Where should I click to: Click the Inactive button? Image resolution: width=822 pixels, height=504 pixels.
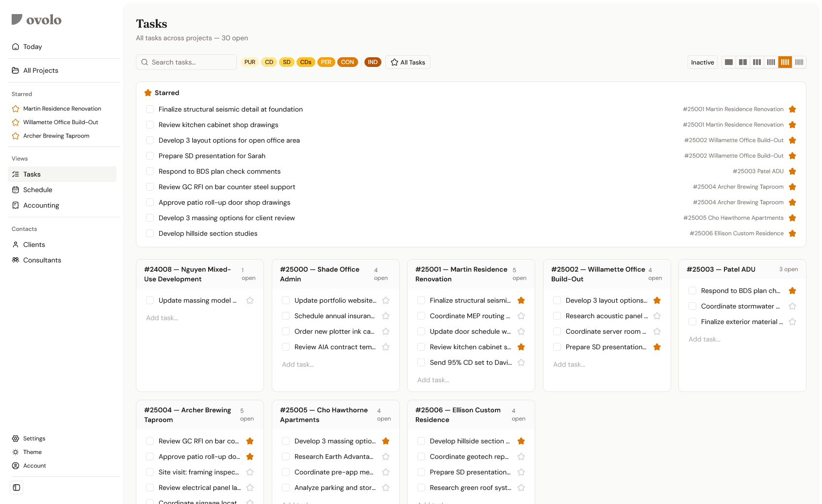tap(702, 62)
